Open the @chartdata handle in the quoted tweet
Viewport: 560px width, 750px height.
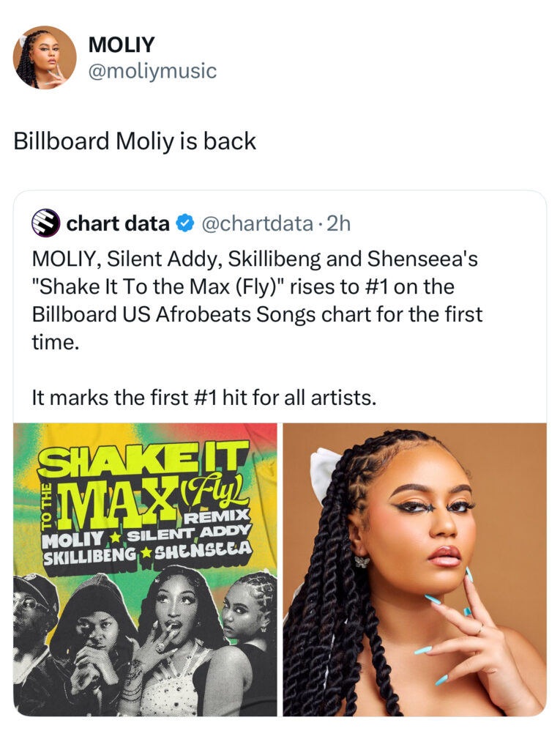(x=258, y=223)
